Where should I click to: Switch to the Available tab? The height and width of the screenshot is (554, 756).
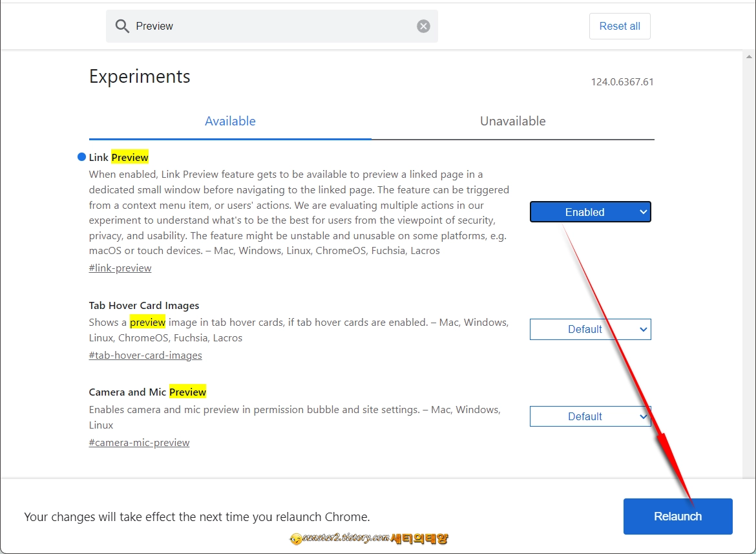coord(230,121)
